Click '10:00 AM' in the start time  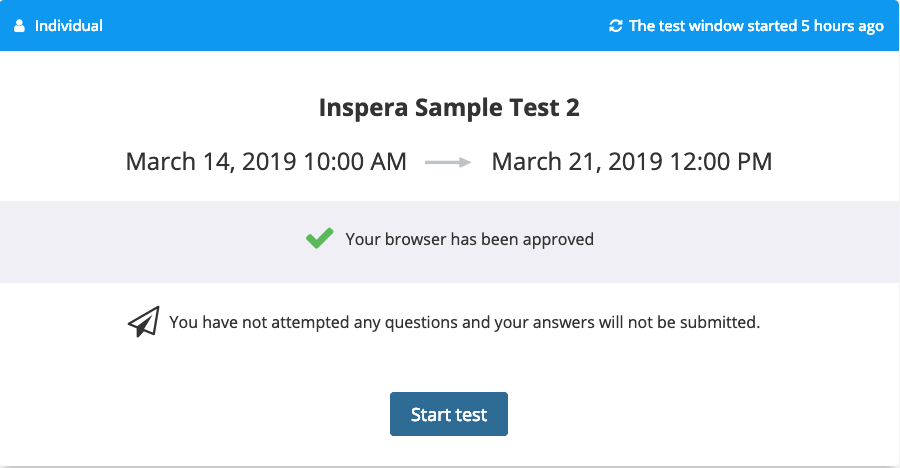tap(355, 162)
